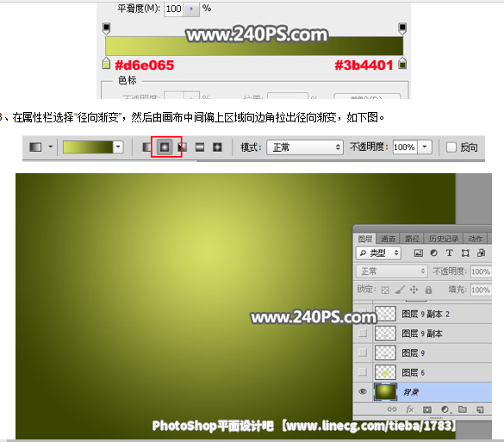
Task: Select layer name 图层 6
Action: tap(414, 372)
